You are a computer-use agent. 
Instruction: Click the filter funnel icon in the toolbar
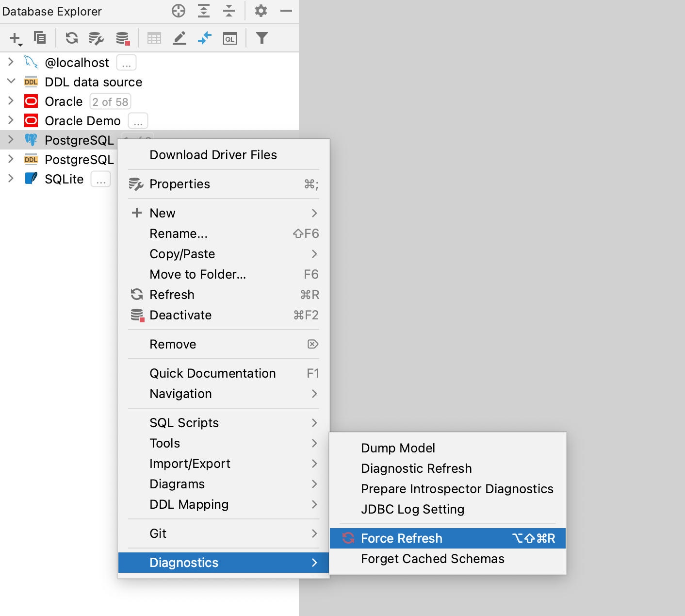coord(262,37)
